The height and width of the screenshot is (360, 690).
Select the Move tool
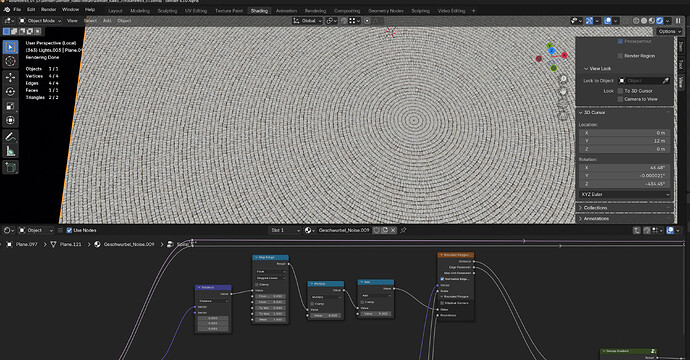point(11,77)
